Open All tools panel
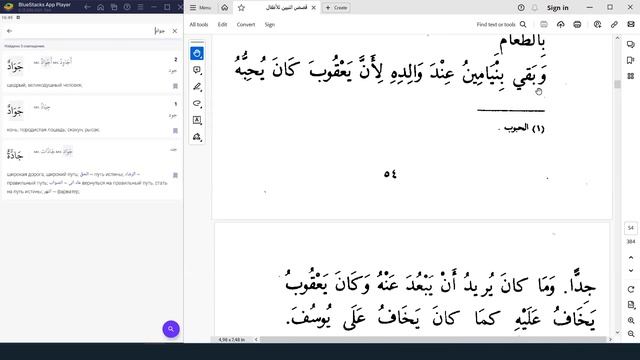The width and height of the screenshot is (640, 360). coord(199,24)
